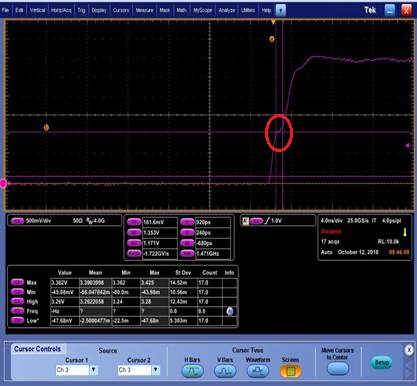Image resolution: width=417 pixels, height=386 pixels.
Task: Click the trigger position marker atop graticule
Action: [273, 22]
